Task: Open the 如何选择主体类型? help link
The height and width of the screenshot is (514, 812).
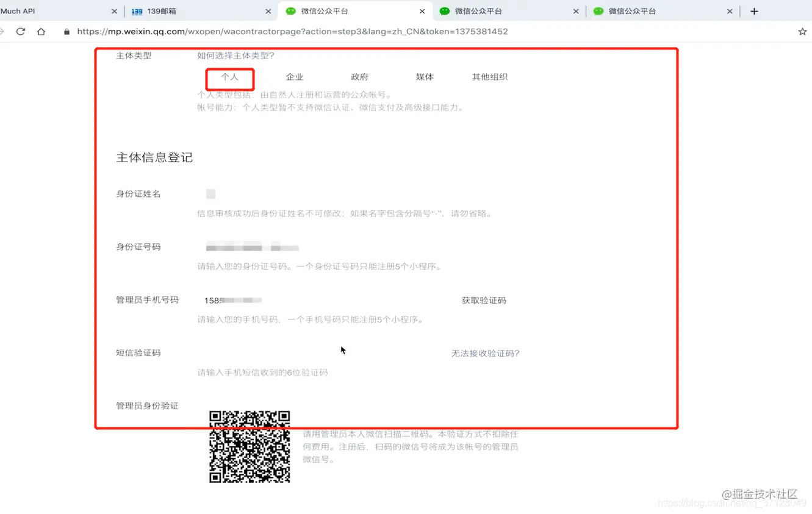Action: [235, 55]
